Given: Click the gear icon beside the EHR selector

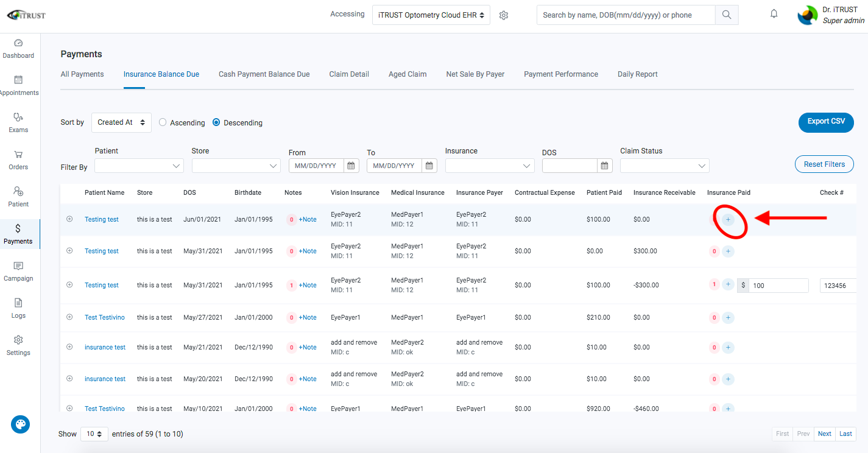Looking at the screenshot, I should click(x=504, y=14).
